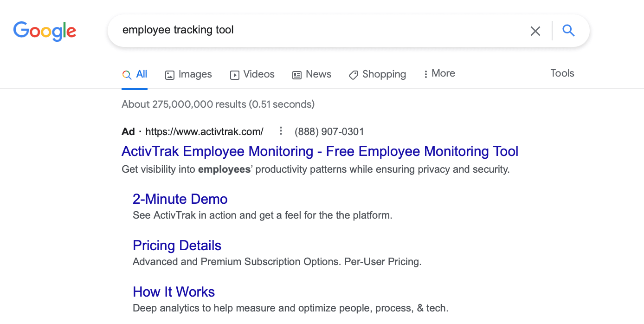The height and width of the screenshot is (324, 644).
Task: Click the Google logo
Action: tap(45, 31)
